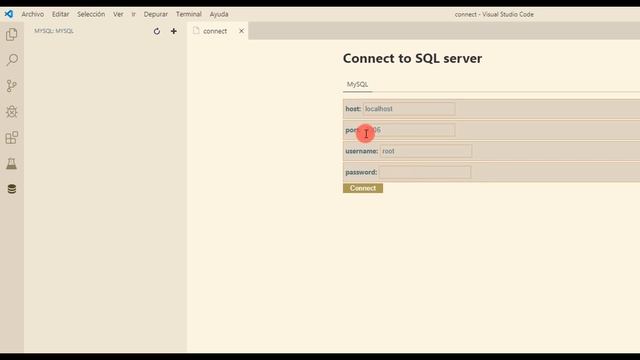
Task: Open the Extensions view
Action: tap(12, 138)
